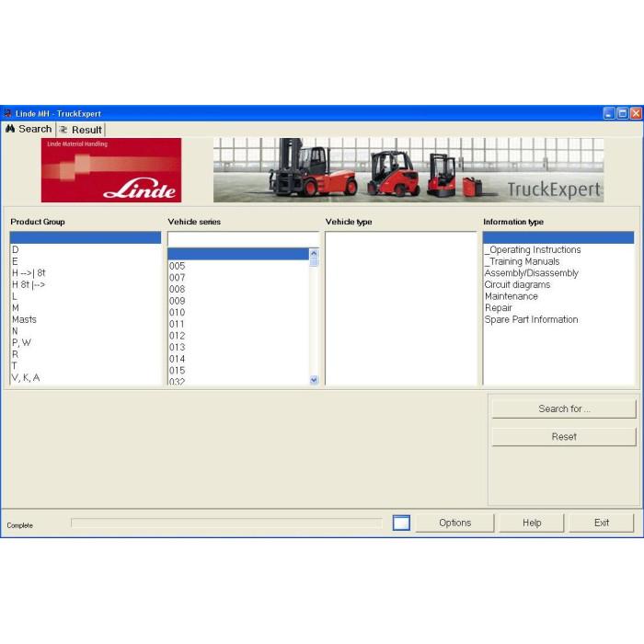Choose Assembly/Disassembly information type

click(558, 272)
